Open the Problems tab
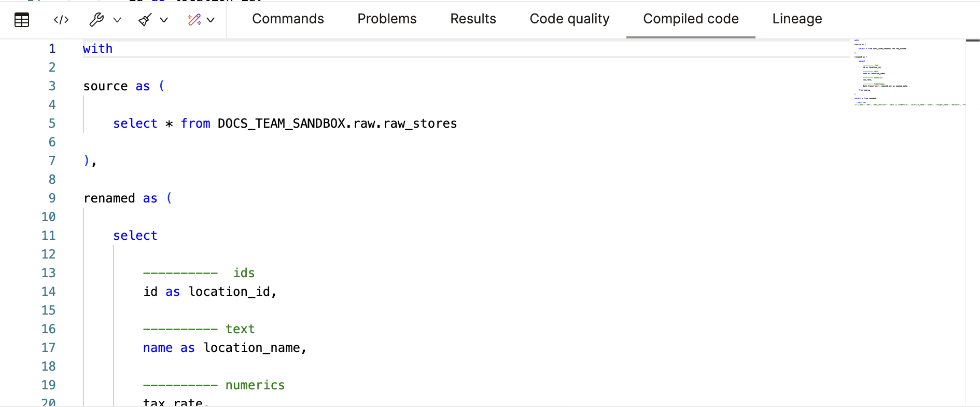The image size is (980, 407). (x=386, y=19)
